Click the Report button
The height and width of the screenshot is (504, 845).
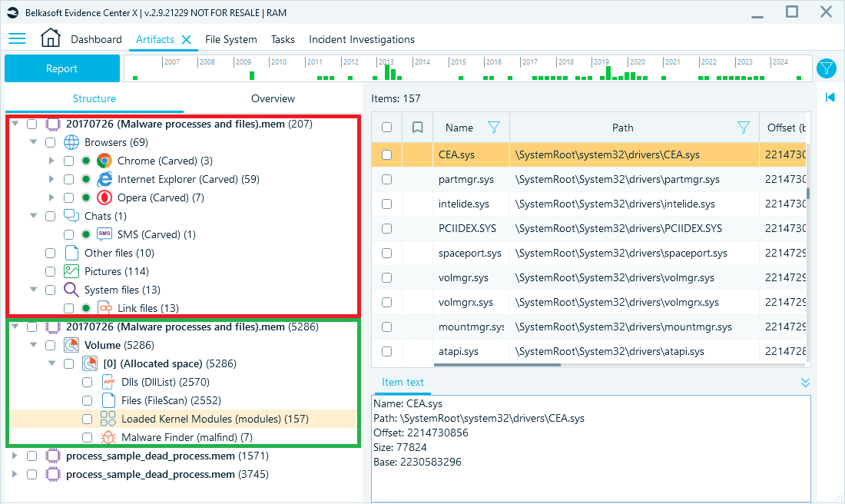61,68
